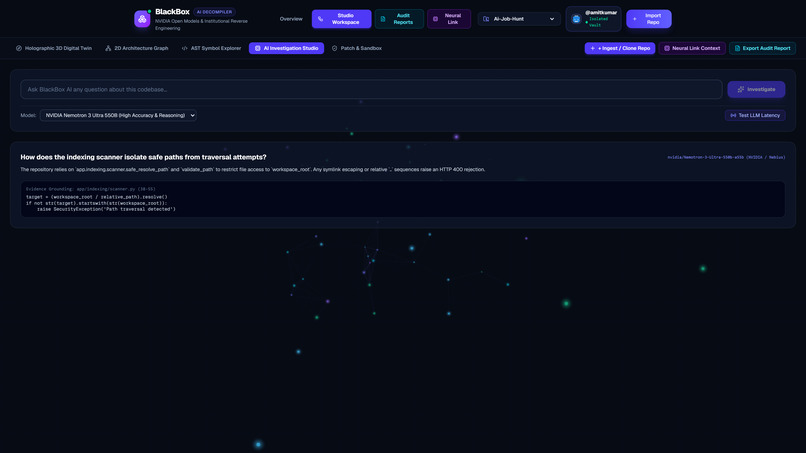Focus the Ask BlackBox AI question field

(x=371, y=89)
